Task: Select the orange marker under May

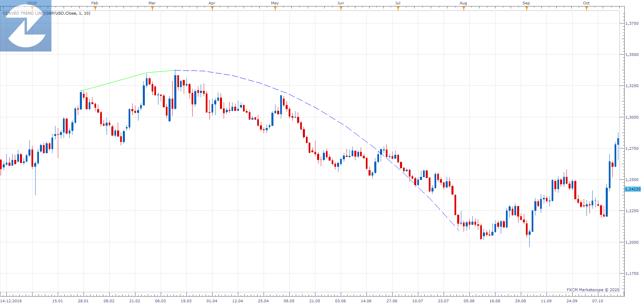Action: pos(275,8)
